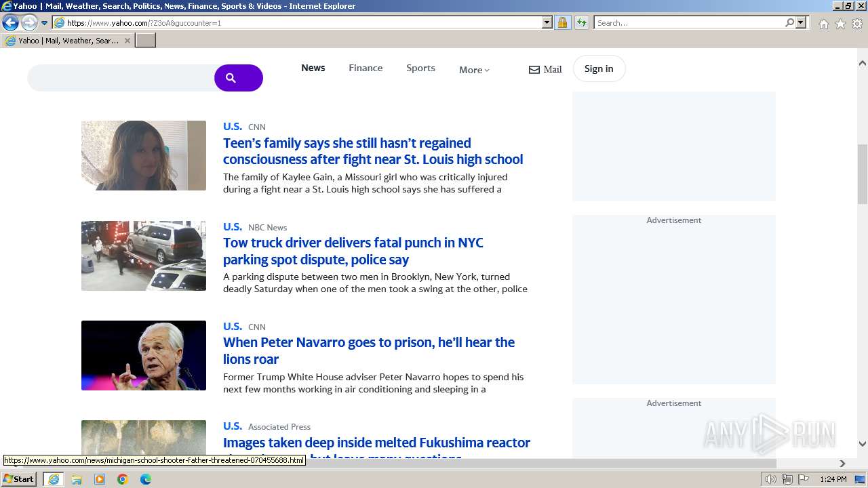The width and height of the screenshot is (868, 488).
Task: Click the browser Forward arrow button
Action: point(29,23)
